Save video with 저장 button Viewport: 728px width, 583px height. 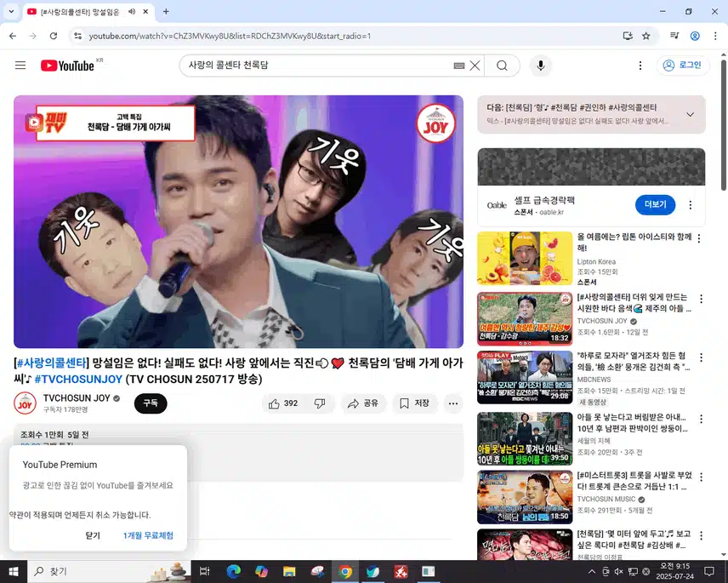(414, 403)
